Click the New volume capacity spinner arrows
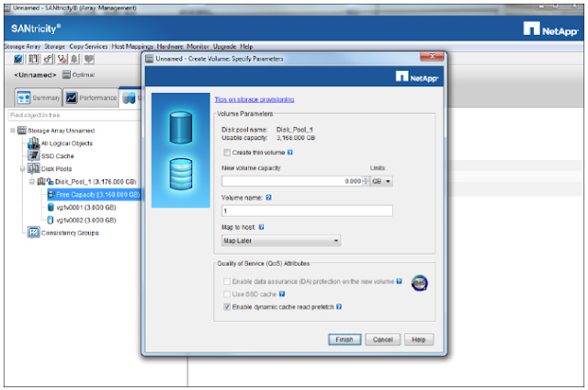The height and width of the screenshot is (390, 588). (x=366, y=181)
